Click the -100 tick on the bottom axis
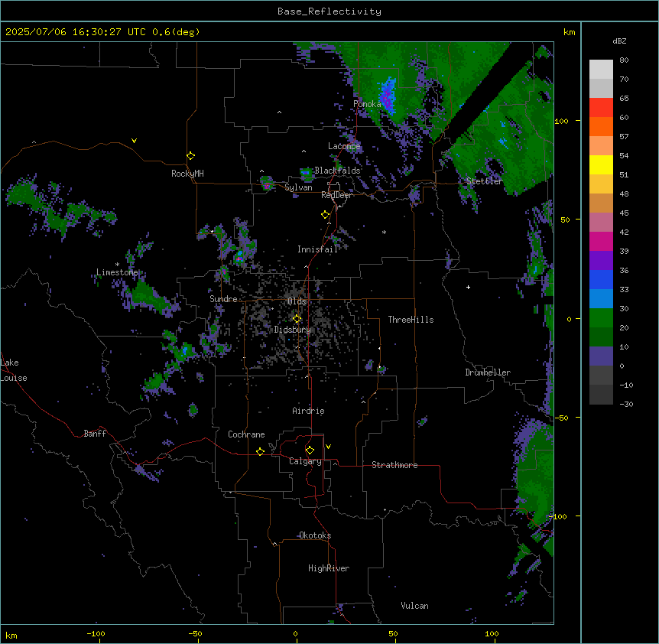Viewport: 659px width, 644px height. 96,633
